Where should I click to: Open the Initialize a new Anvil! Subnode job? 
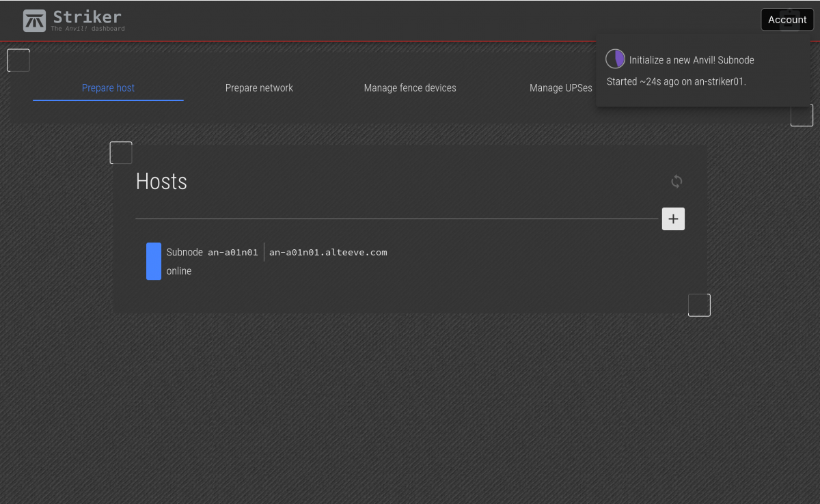[x=692, y=60]
